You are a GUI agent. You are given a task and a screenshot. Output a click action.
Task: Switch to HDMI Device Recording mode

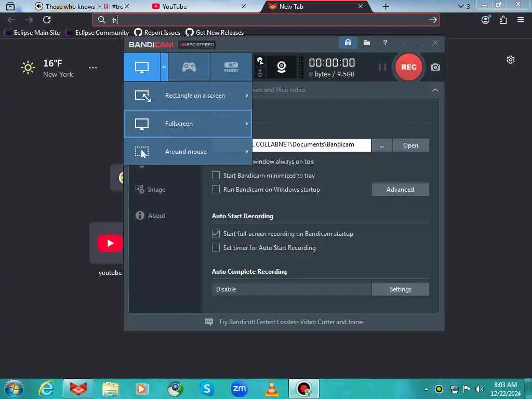[231, 67]
